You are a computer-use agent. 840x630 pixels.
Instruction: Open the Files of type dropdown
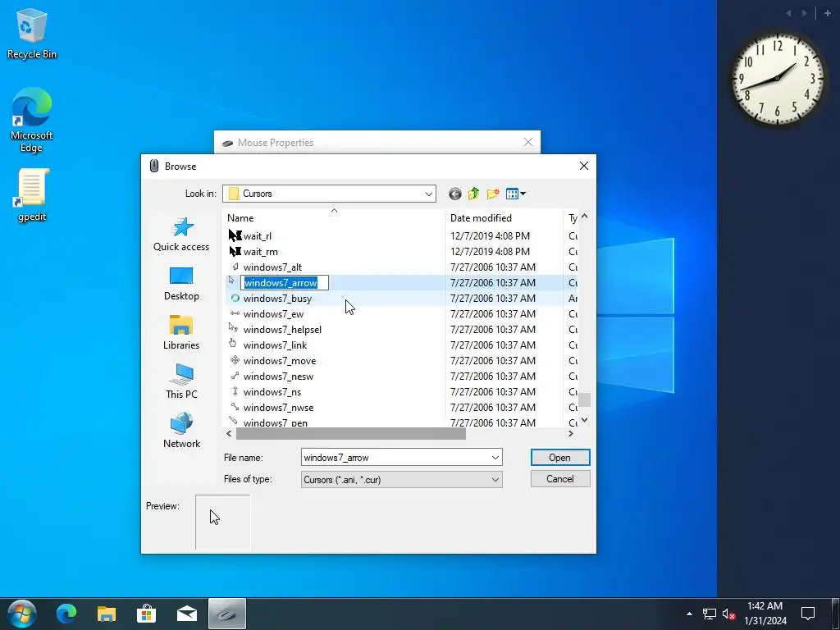(x=402, y=479)
